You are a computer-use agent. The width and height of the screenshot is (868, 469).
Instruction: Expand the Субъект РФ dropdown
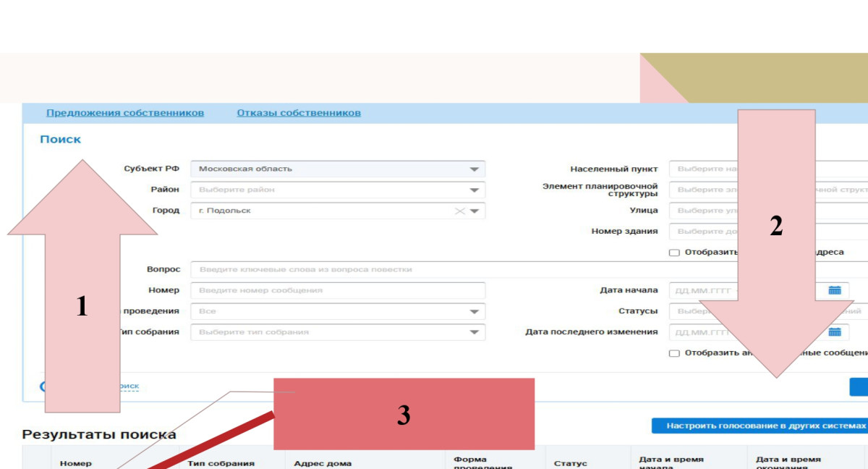click(474, 169)
